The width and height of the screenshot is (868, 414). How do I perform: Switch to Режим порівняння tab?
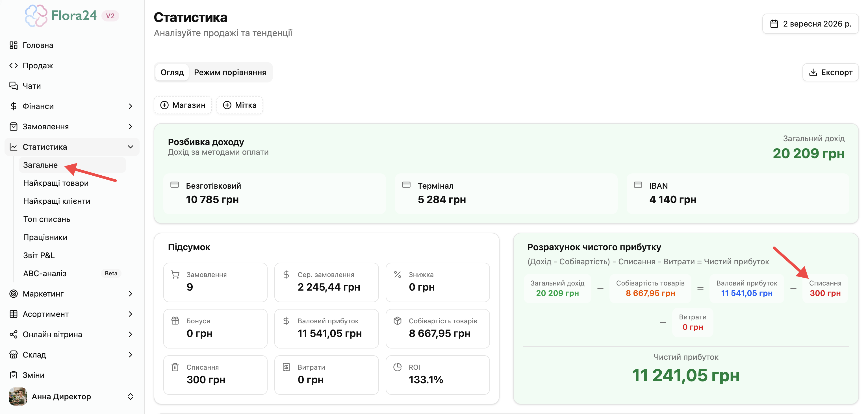pos(230,72)
